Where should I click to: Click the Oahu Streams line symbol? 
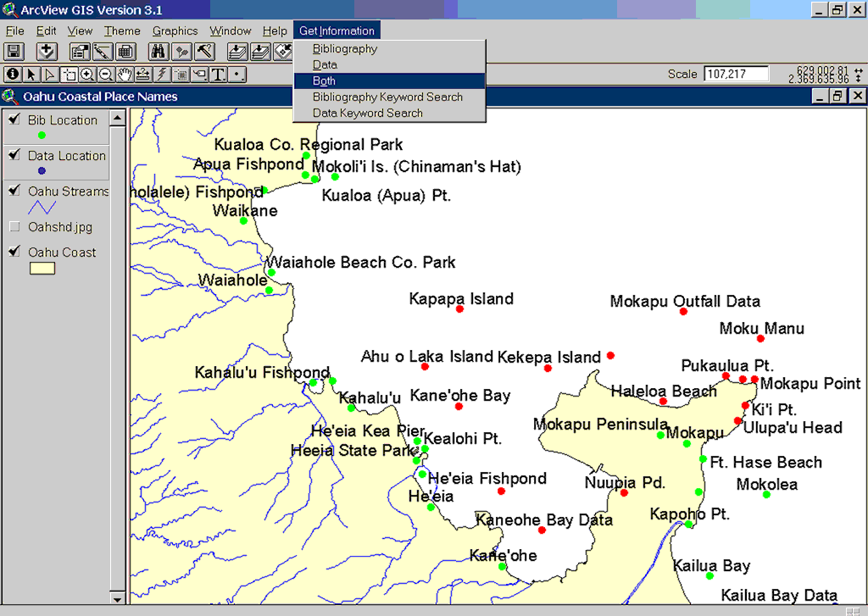tap(42, 208)
